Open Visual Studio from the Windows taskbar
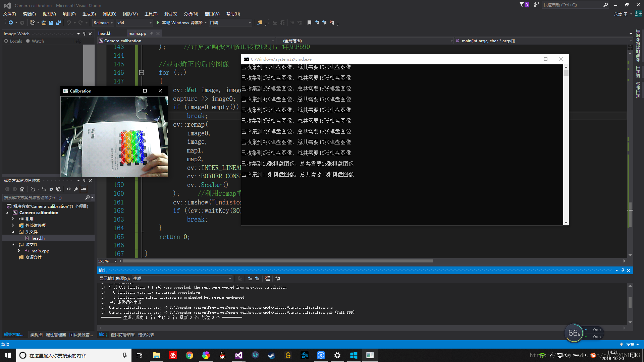This screenshot has width=644, height=362. [x=238, y=355]
